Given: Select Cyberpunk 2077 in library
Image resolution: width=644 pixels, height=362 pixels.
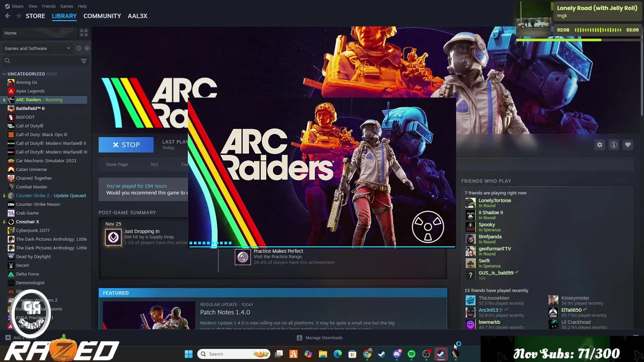Looking at the screenshot, I should click(x=33, y=230).
